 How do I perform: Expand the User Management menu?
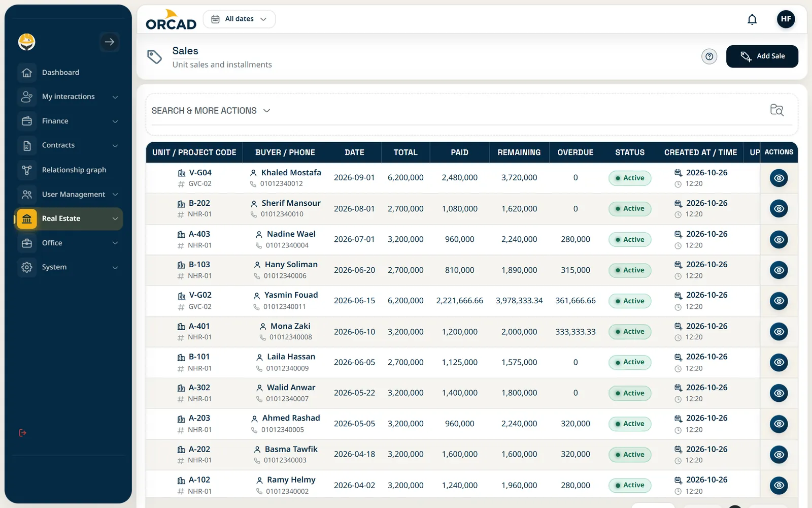70,194
